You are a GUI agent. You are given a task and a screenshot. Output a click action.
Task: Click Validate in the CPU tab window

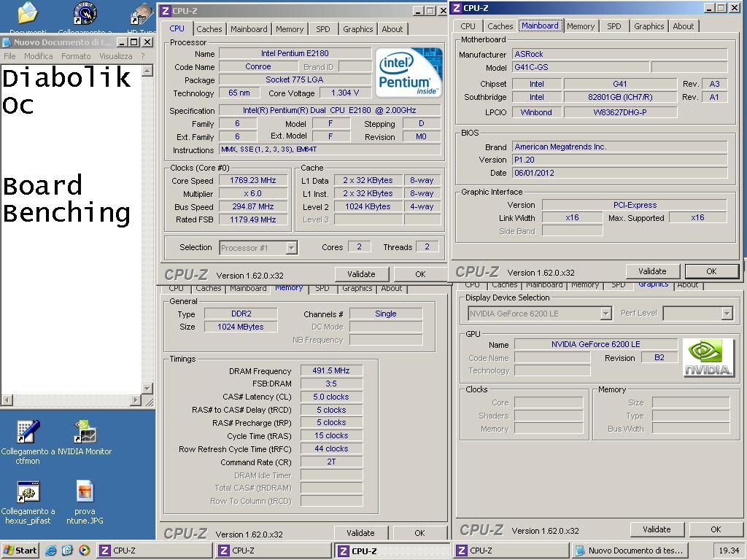coord(361,274)
